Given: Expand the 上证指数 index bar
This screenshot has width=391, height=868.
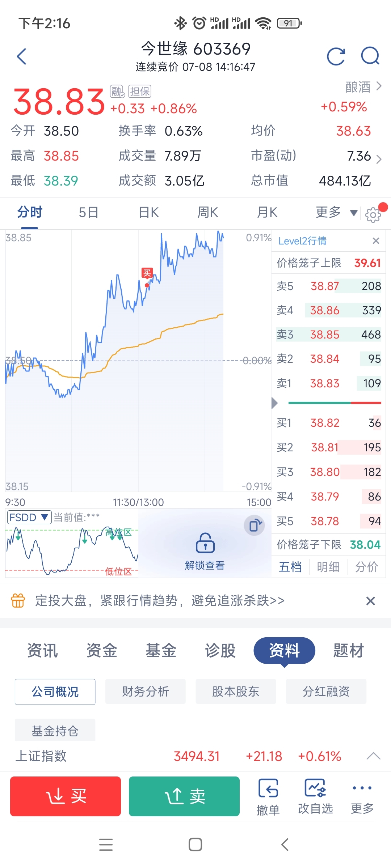Looking at the screenshot, I should click(373, 756).
